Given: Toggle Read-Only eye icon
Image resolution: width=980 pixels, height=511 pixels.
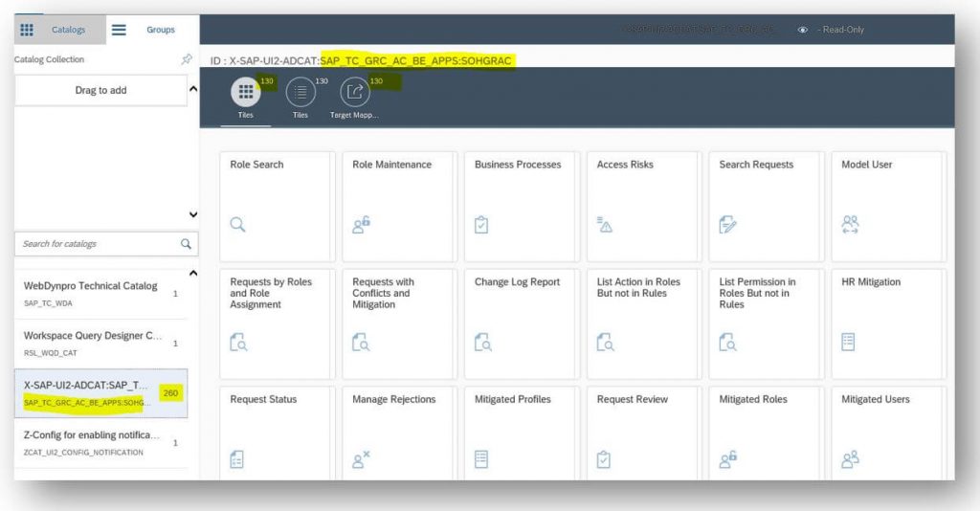Looking at the screenshot, I should [803, 30].
